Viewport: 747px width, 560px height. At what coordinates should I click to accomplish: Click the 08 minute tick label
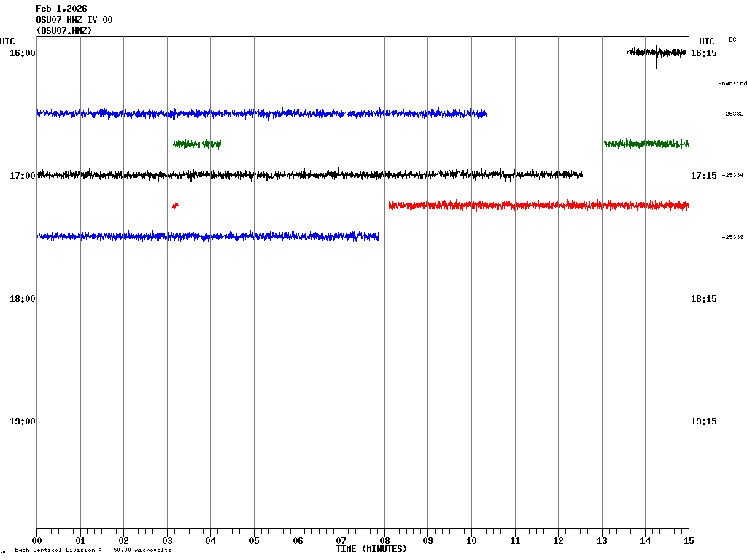pyautogui.click(x=384, y=541)
